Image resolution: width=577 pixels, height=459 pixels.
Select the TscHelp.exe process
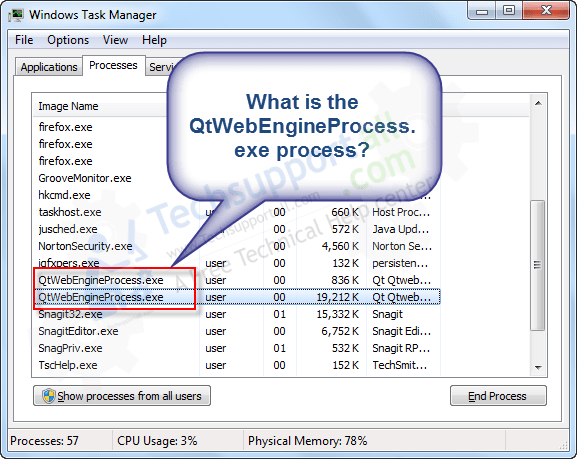point(237,365)
